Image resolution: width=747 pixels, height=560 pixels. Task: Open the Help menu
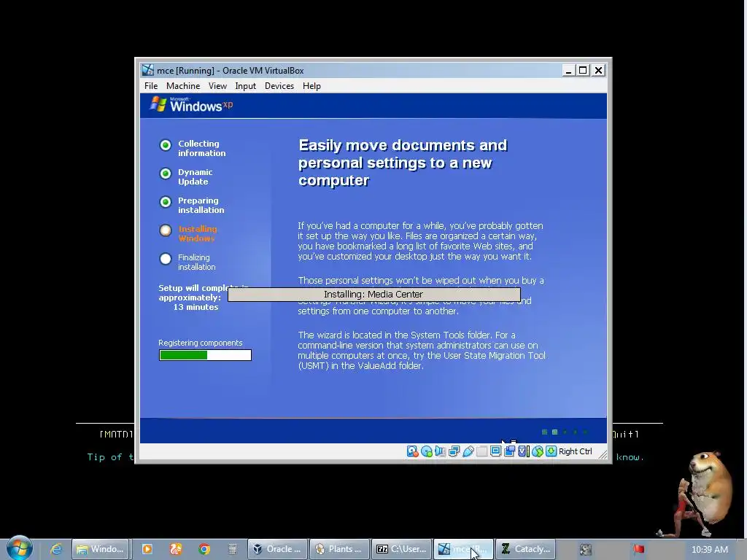coord(311,86)
